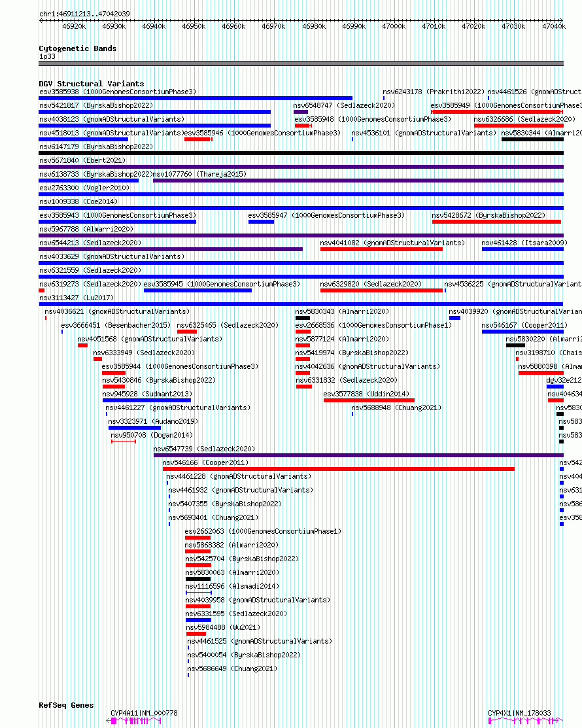The image size is (582, 728).
Task: Select nsv461428 (Itsara2009) label
Action: point(524,243)
